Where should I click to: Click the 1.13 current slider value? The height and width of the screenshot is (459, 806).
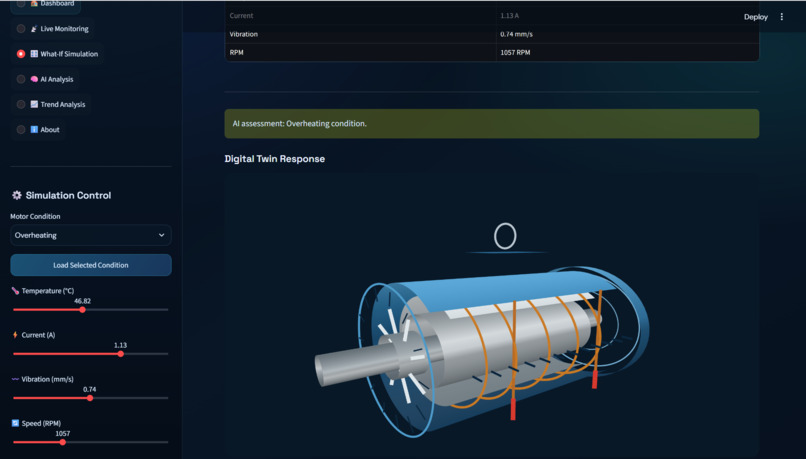[x=120, y=345]
